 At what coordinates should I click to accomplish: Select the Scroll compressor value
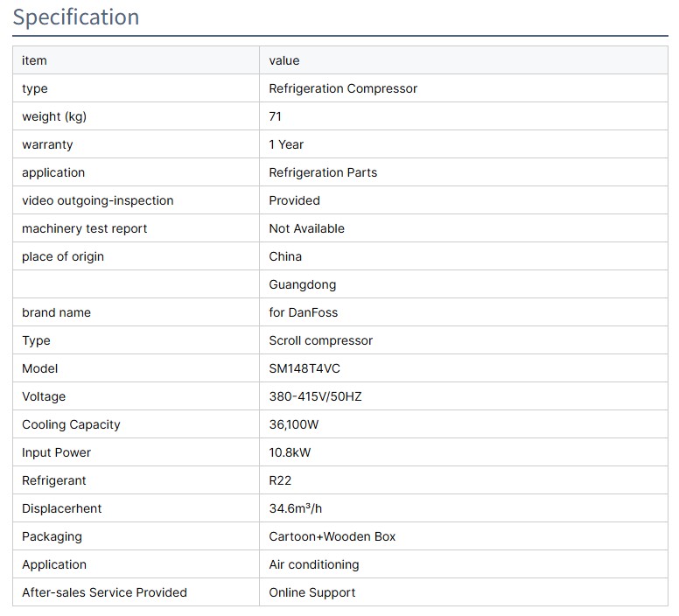click(320, 340)
